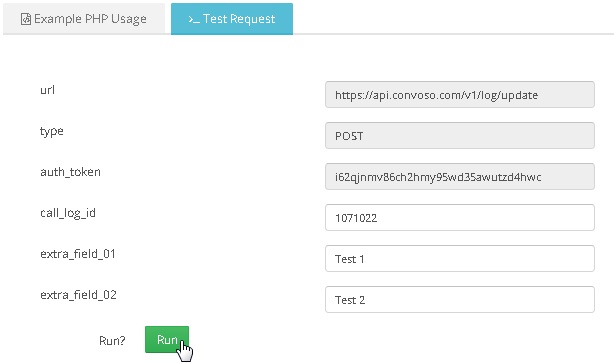Click the Run? label text
The width and height of the screenshot is (614, 363).
[112, 341]
